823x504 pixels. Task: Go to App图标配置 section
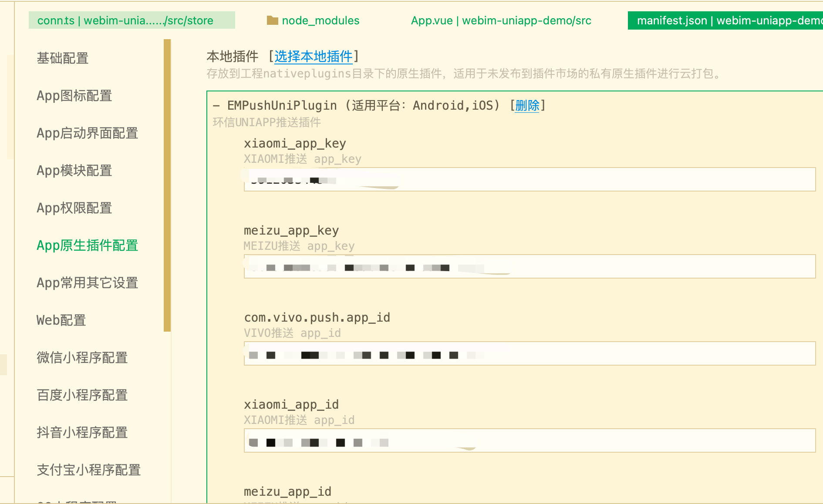(74, 96)
